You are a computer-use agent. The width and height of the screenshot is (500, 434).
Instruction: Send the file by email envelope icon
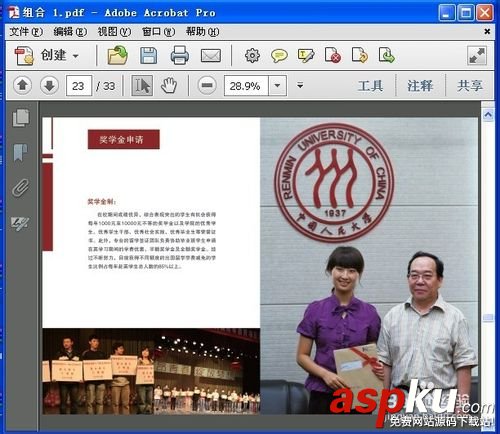(211, 56)
